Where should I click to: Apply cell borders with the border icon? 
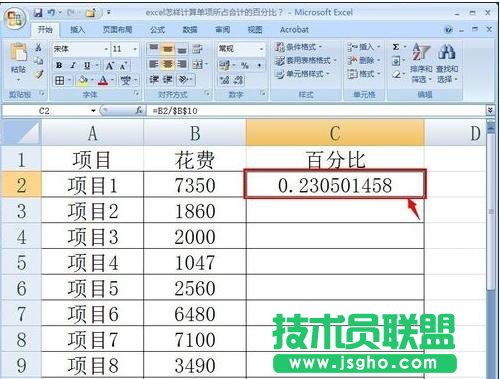[x=60, y=80]
